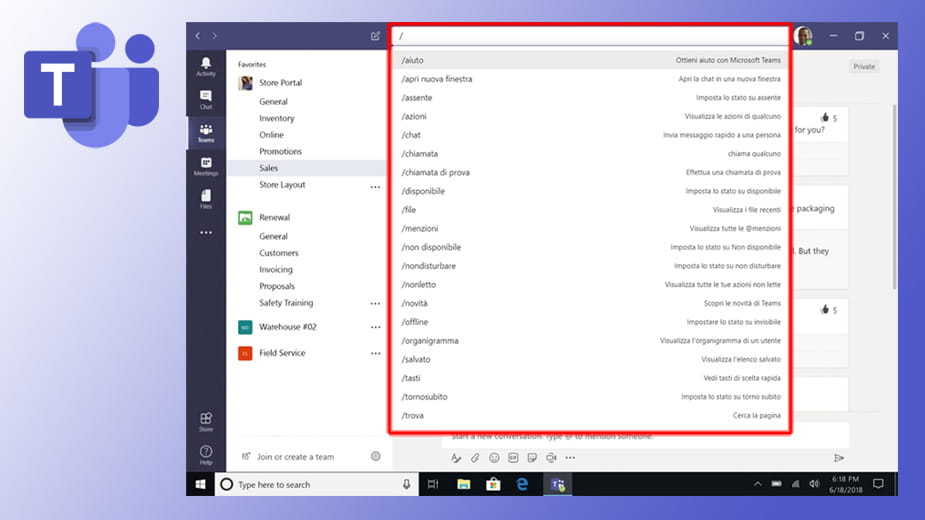
Task: Click the Private label button
Action: coord(864,67)
